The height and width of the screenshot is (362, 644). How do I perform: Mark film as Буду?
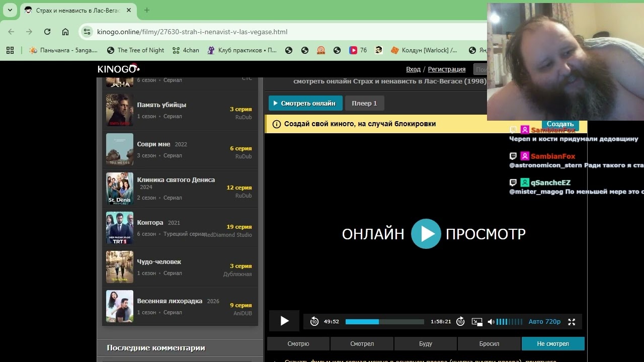click(x=426, y=344)
